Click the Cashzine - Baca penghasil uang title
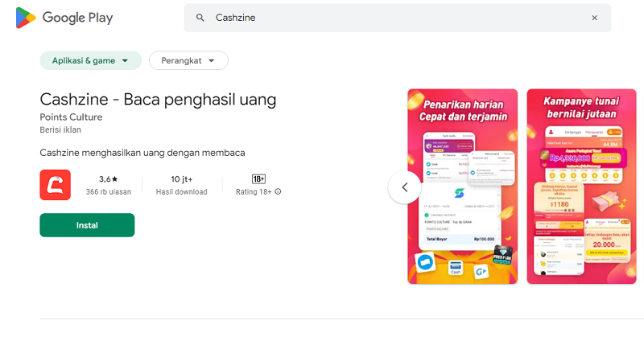This screenshot has height=349, width=644. coord(158,100)
